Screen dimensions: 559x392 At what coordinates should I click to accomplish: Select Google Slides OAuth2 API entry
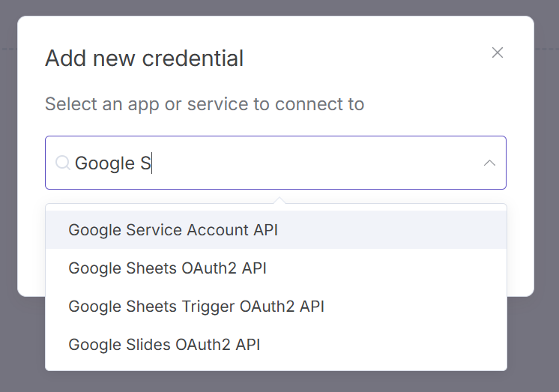[164, 345]
